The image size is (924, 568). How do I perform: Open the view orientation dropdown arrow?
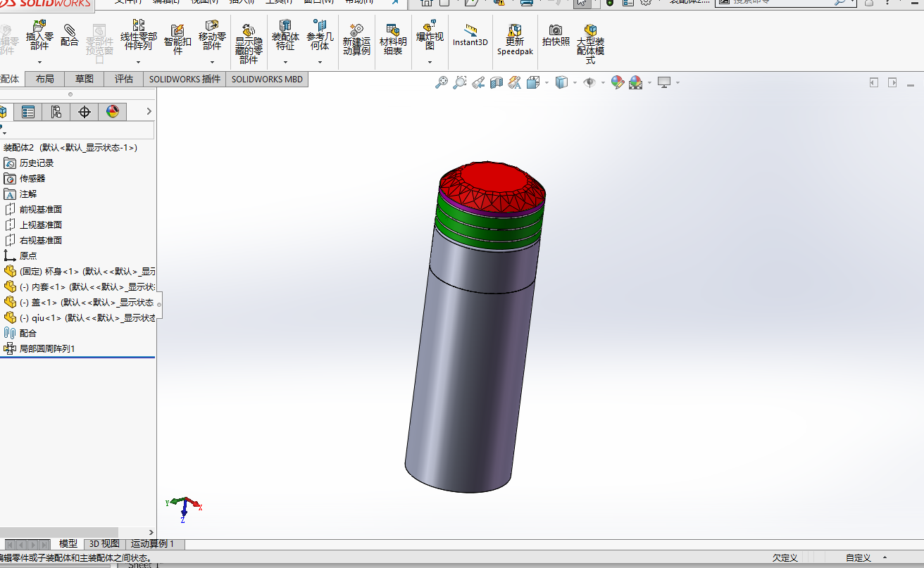coord(547,83)
